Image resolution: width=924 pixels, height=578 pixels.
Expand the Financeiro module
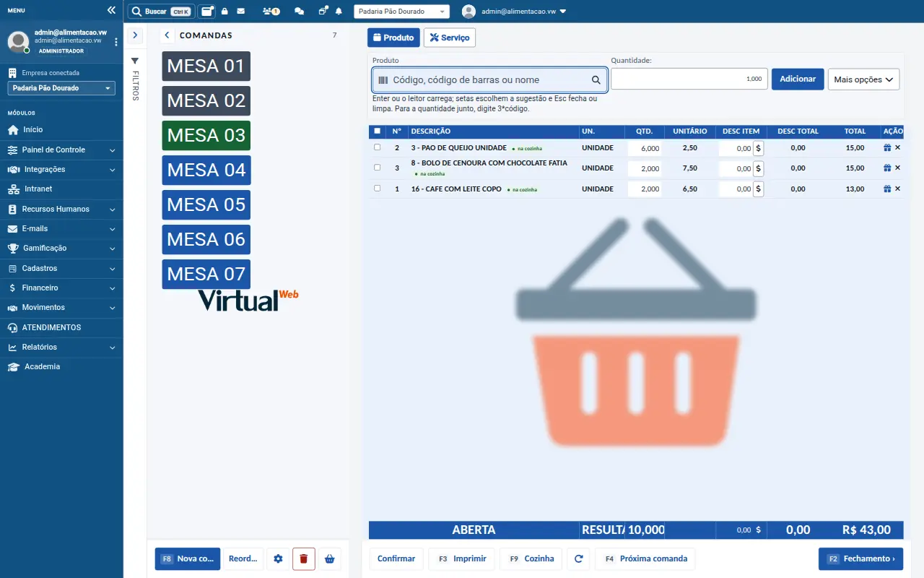(x=61, y=288)
